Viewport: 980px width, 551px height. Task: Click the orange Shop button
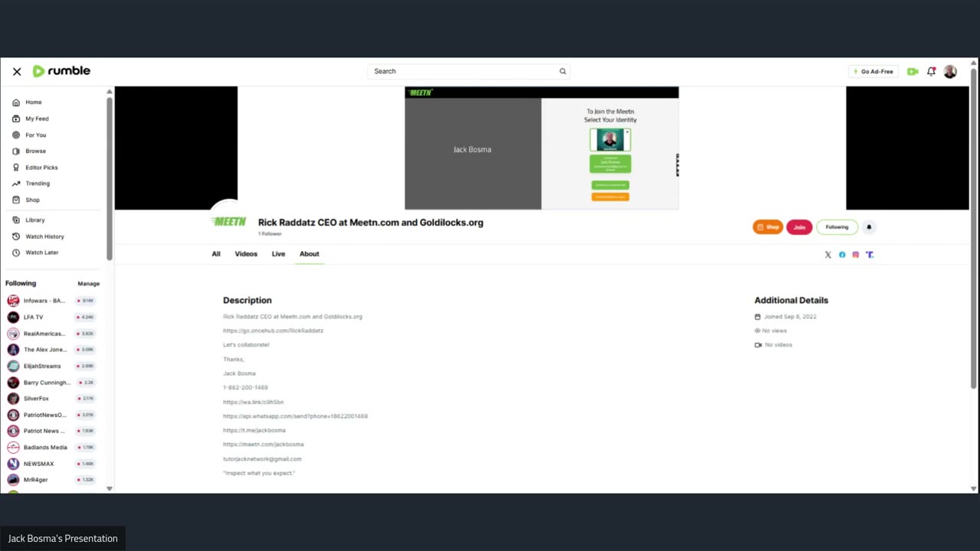point(768,227)
